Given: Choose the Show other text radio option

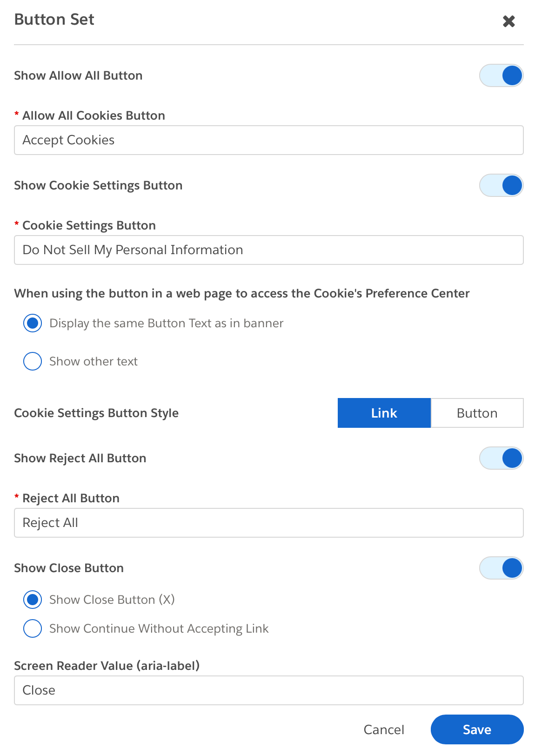Looking at the screenshot, I should 33,361.
